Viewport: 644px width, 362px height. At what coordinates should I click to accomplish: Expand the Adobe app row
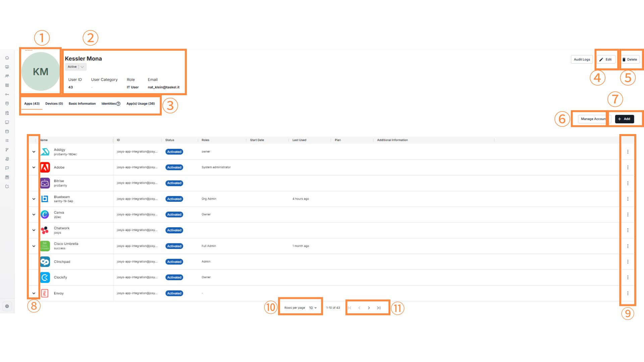(x=34, y=167)
